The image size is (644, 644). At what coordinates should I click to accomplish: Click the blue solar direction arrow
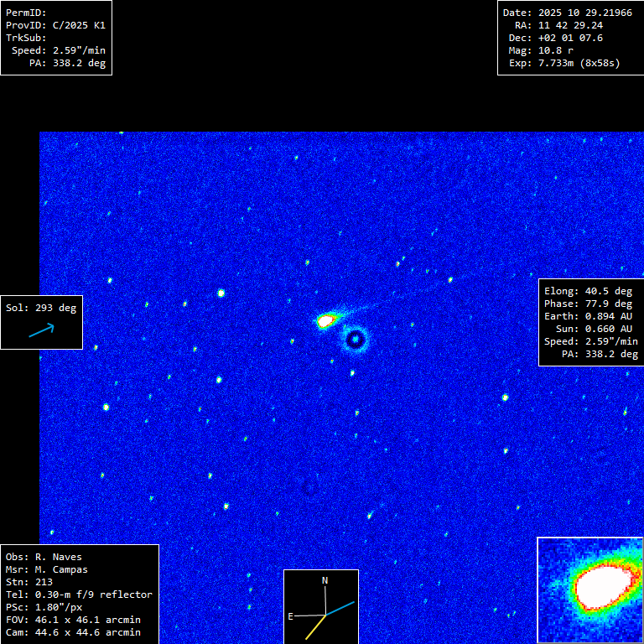[41, 331]
